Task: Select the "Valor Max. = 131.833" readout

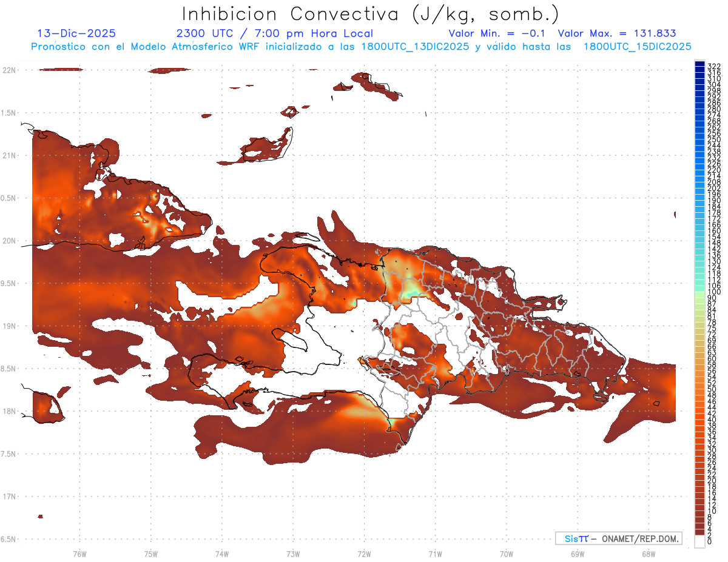Action: click(x=617, y=33)
